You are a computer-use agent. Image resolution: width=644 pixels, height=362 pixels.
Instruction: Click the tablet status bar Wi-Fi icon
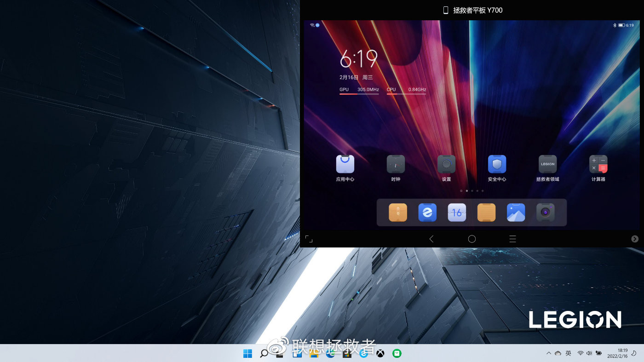(x=312, y=25)
